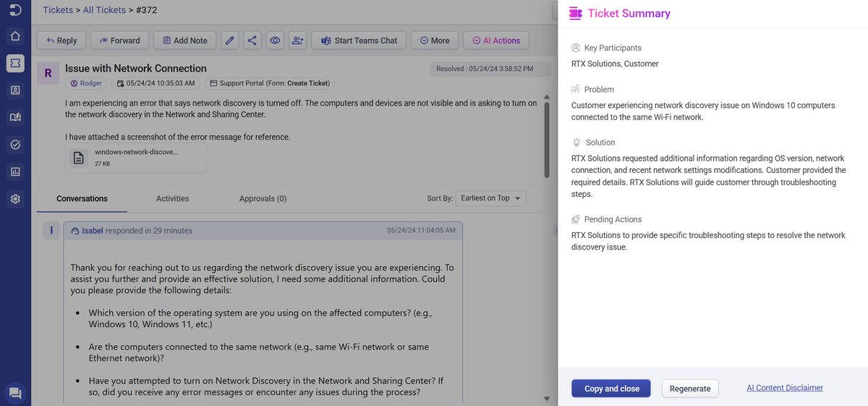Open the Tickets icon in sidebar
Viewport: 868px width, 406px height.
click(x=15, y=63)
